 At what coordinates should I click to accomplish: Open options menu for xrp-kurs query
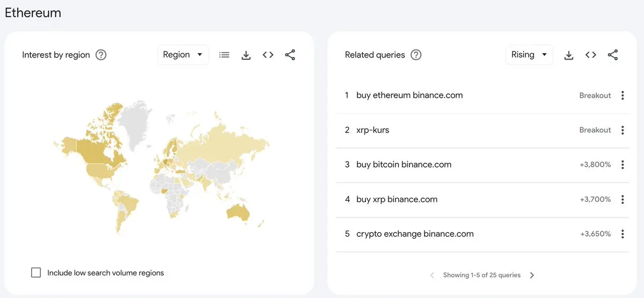(623, 130)
